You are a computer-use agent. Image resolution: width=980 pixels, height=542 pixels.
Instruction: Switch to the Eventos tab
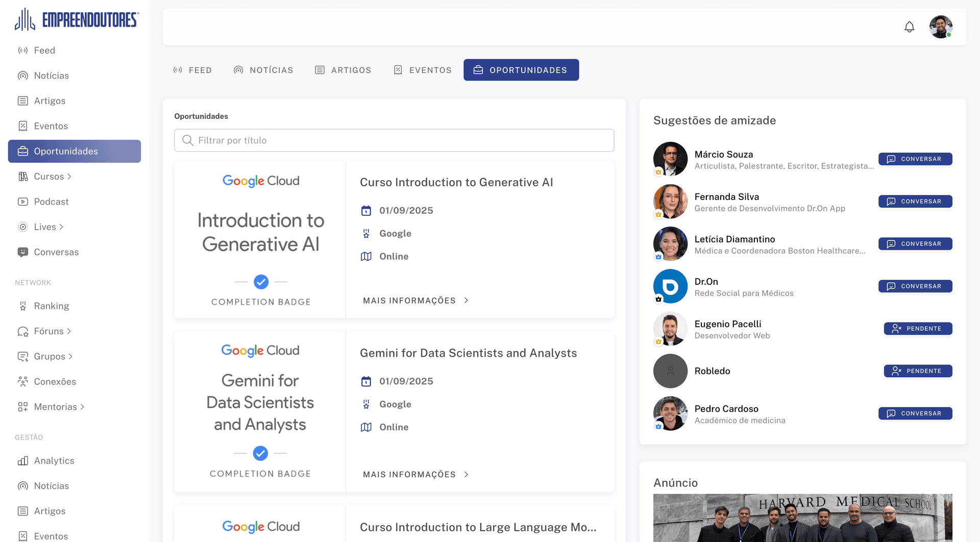click(423, 70)
